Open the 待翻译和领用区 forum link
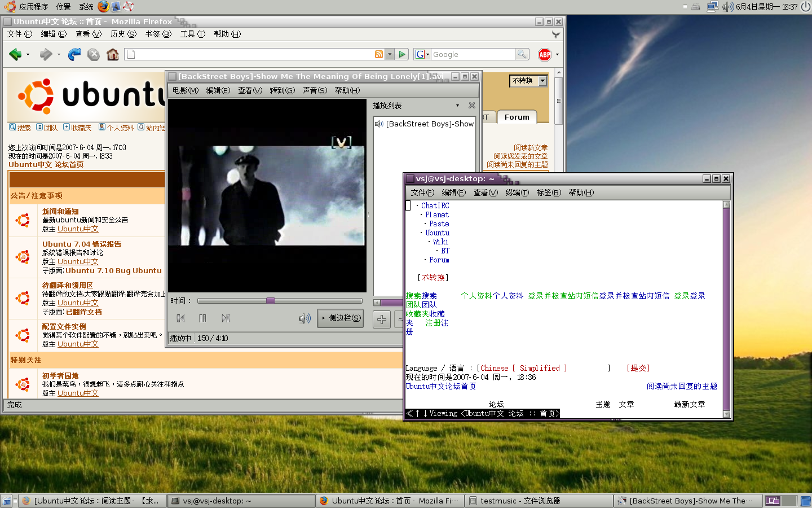This screenshot has height=508, width=812. [68, 286]
